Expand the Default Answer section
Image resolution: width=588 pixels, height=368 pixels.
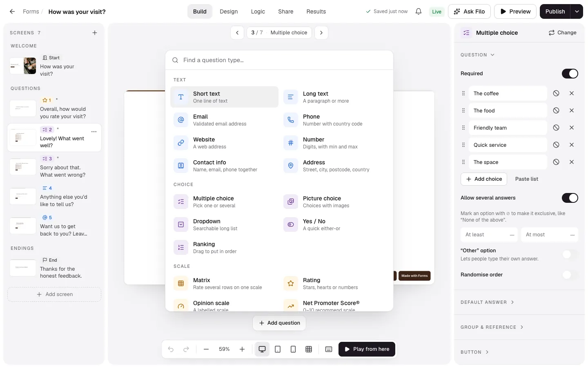point(487,302)
